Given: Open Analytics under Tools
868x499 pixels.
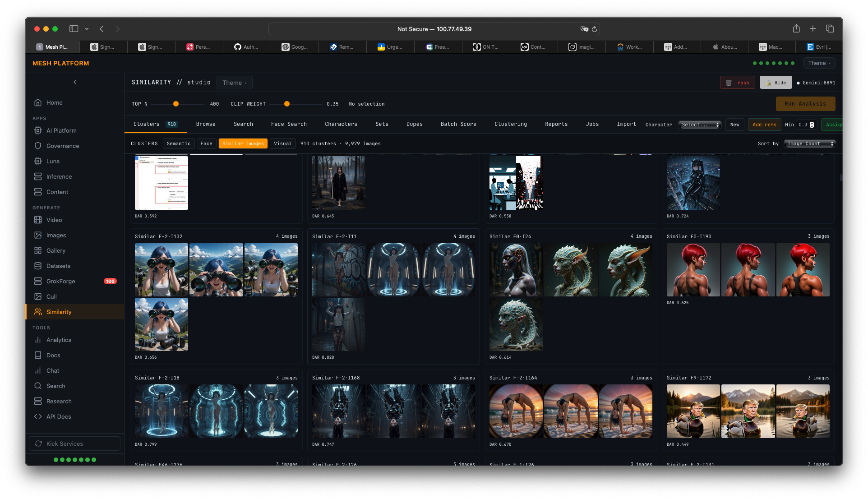Looking at the screenshot, I should 58,340.
